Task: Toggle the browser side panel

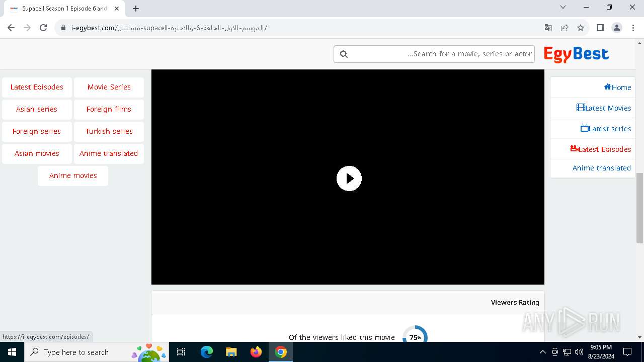Action: pyautogui.click(x=600, y=28)
